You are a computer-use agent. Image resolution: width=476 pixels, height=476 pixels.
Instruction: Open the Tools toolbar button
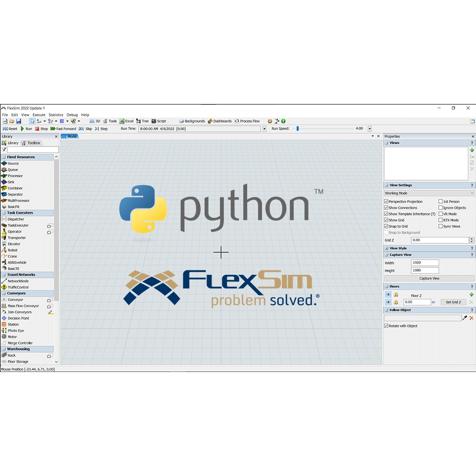click(x=110, y=121)
